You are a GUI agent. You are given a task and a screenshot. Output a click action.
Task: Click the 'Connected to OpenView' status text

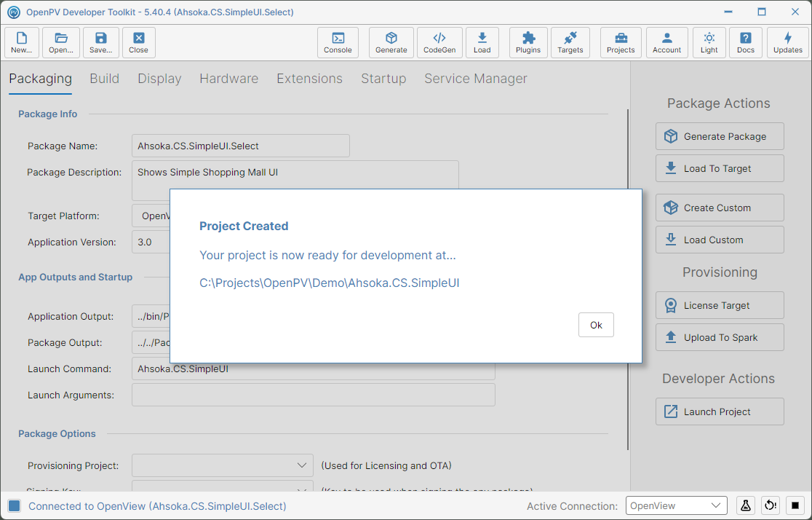tap(157, 506)
